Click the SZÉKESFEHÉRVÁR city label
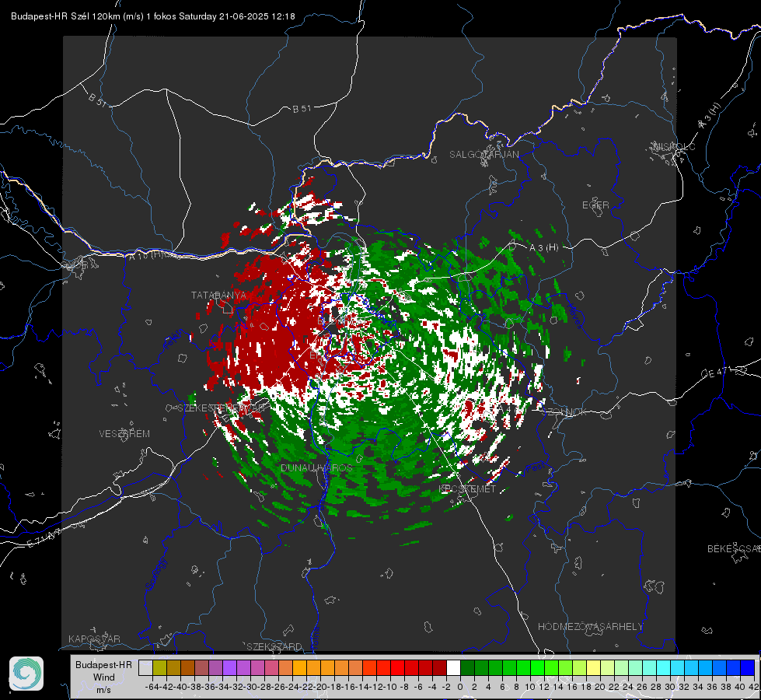Viewport: 761px width, 700px height. coord(222,408)
